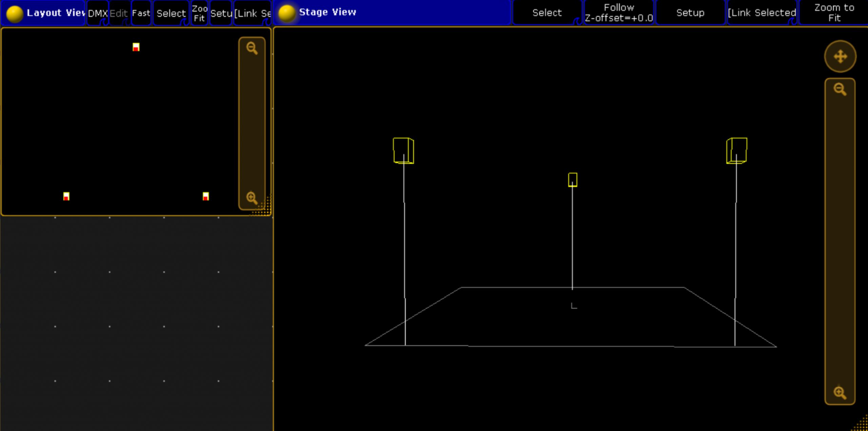Screen dimensions: 868x431
Task: Toggle Fast option in Layout View
Action: [141, 13]
